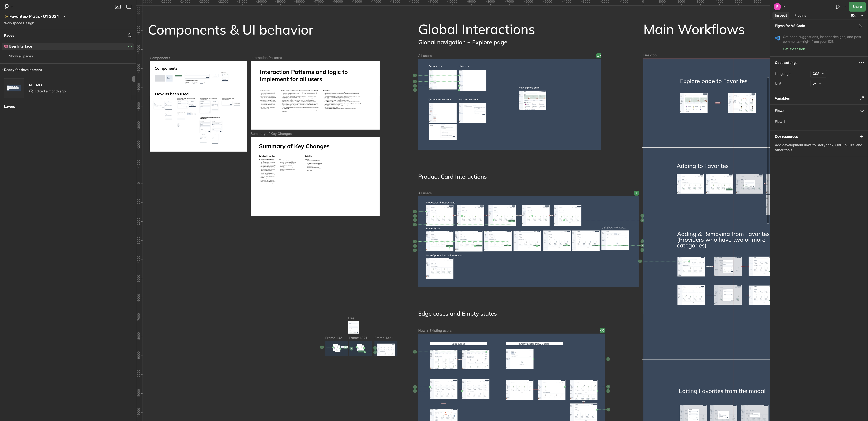Open the Unit px dropdown

(816, 84)
